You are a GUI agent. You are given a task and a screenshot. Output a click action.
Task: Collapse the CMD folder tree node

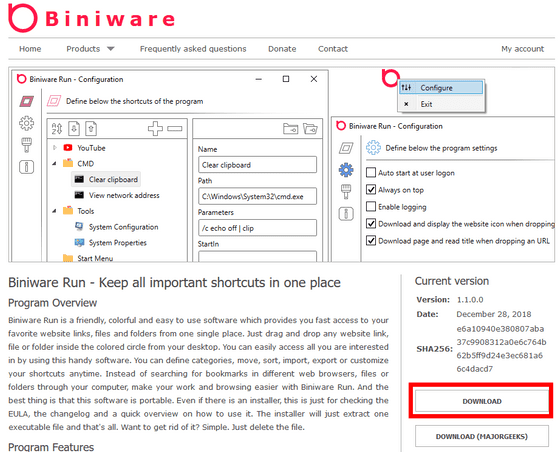(x=54, y=164)
